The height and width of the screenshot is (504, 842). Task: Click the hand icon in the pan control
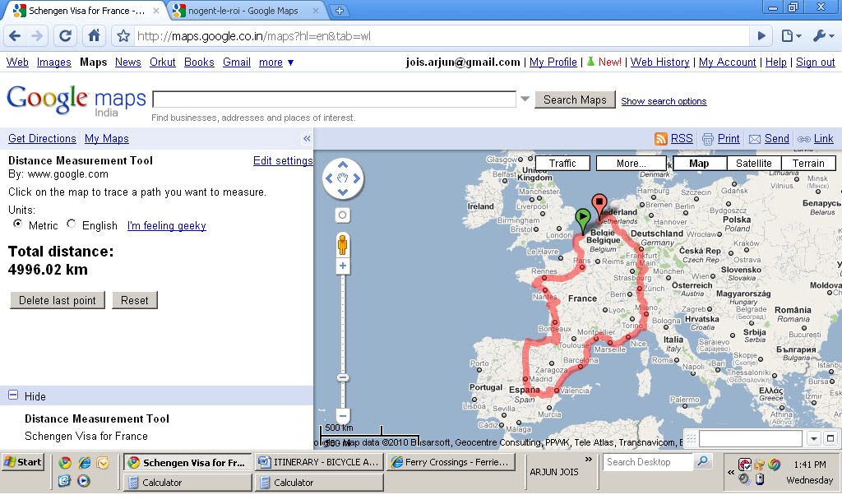(343, 178)
